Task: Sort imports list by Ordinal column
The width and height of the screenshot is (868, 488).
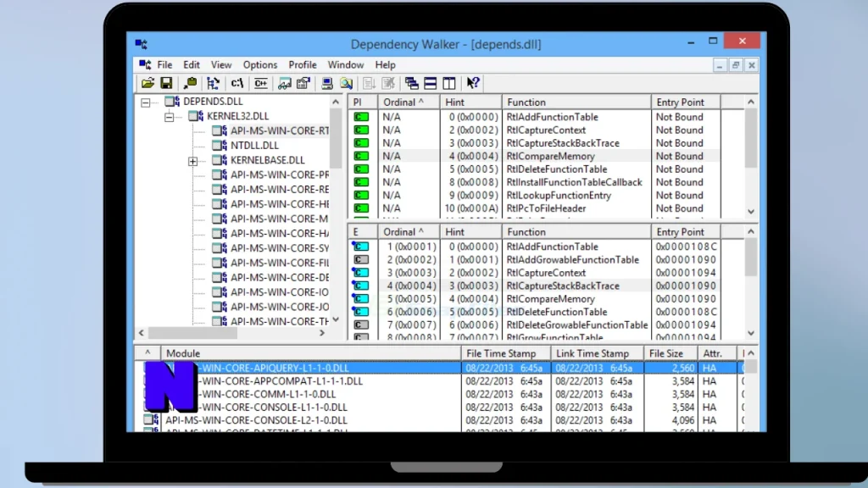Action: (x=409, y=103)
